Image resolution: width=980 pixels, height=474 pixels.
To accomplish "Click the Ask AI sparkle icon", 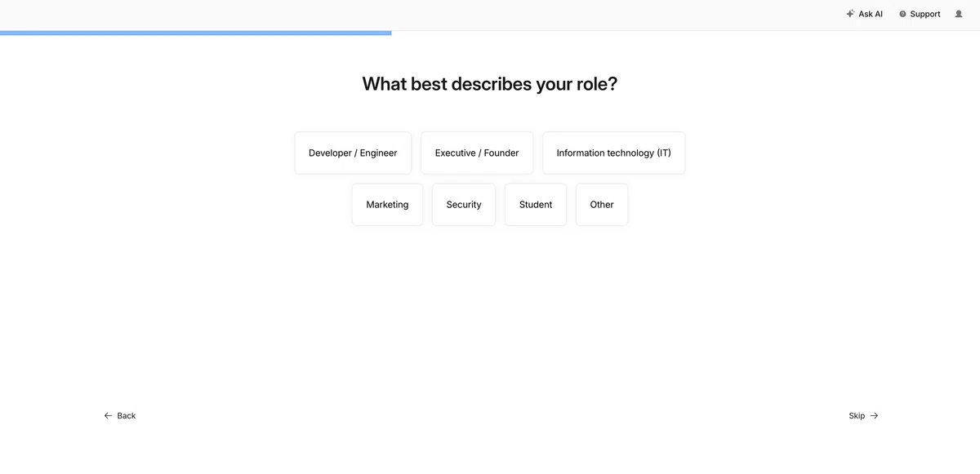I will [x=850, y=14].
